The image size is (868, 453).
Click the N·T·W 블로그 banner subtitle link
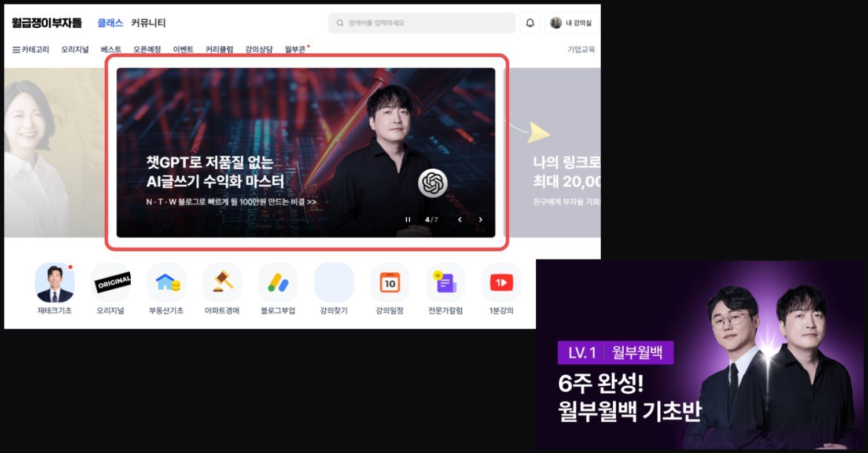point(231,202)
